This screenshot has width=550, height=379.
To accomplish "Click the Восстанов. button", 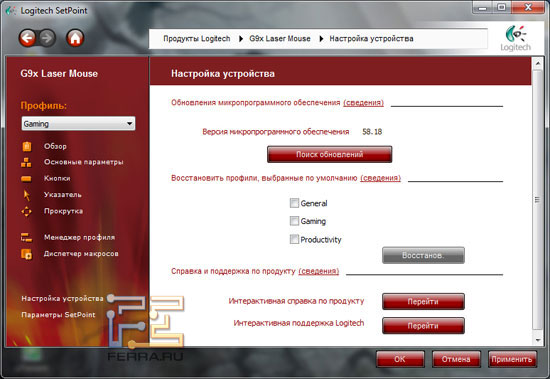I will click(423, 255).
